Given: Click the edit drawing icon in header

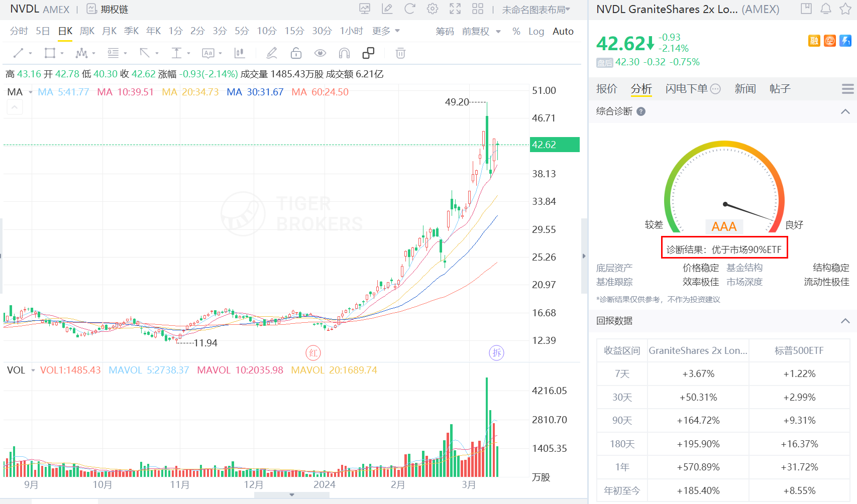Looking at the screenshot, I should [x=387, y=9].
